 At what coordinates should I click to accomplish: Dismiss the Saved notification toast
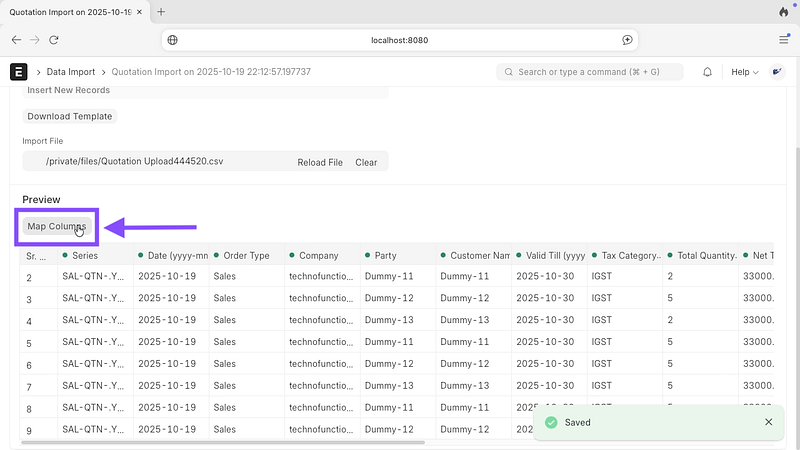[x=768, y=422]
